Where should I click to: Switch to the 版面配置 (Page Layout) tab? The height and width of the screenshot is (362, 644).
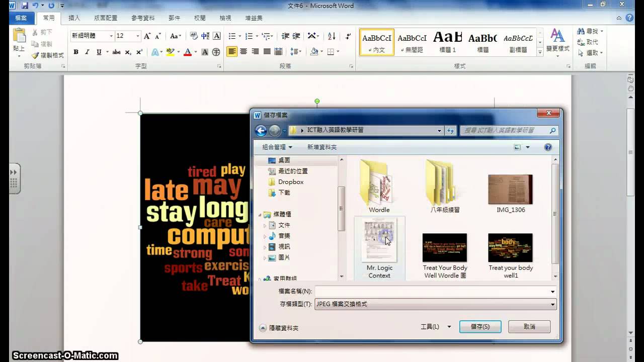pos(105,18)
